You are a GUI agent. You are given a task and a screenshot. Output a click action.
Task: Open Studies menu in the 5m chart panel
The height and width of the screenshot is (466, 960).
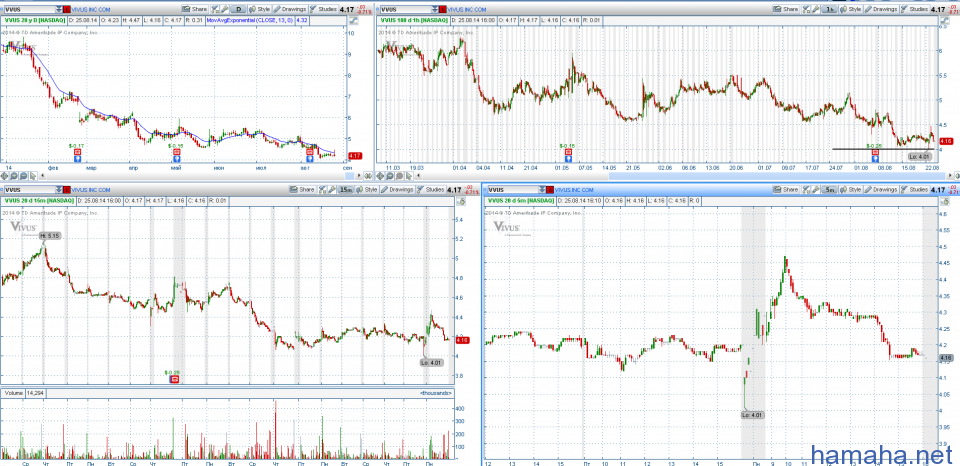(x=915, y=190)
